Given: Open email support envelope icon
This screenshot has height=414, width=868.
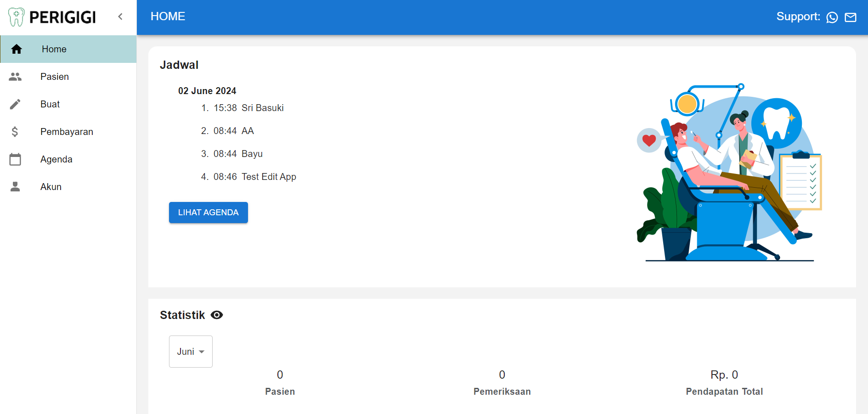Looking at the screenshot, I should (851, 17).
